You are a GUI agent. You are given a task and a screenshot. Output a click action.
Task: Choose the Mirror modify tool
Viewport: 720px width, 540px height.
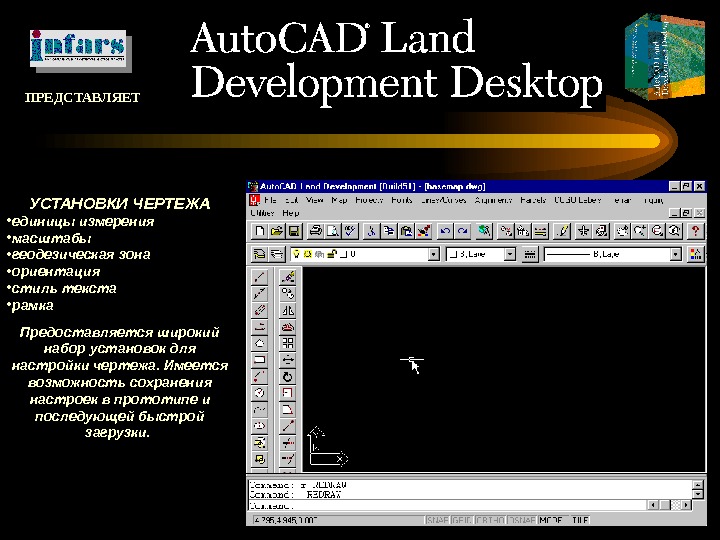pyautogui.click(x=288, y=310)
